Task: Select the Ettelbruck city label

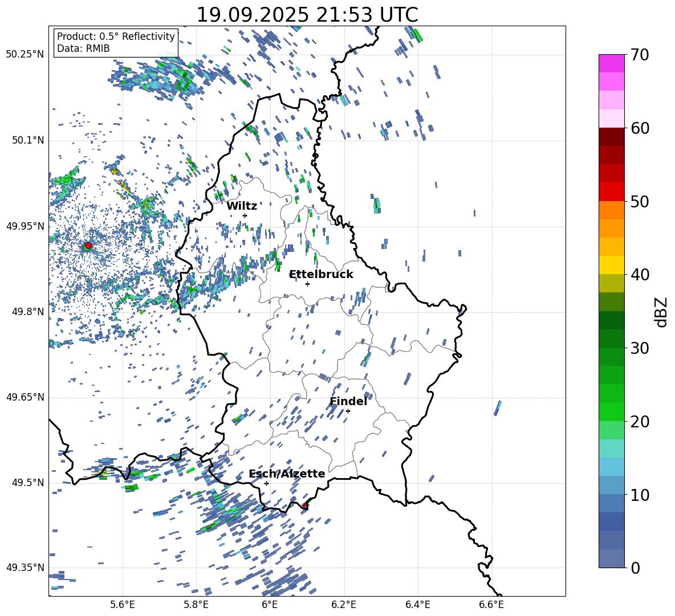Action: 321,274
